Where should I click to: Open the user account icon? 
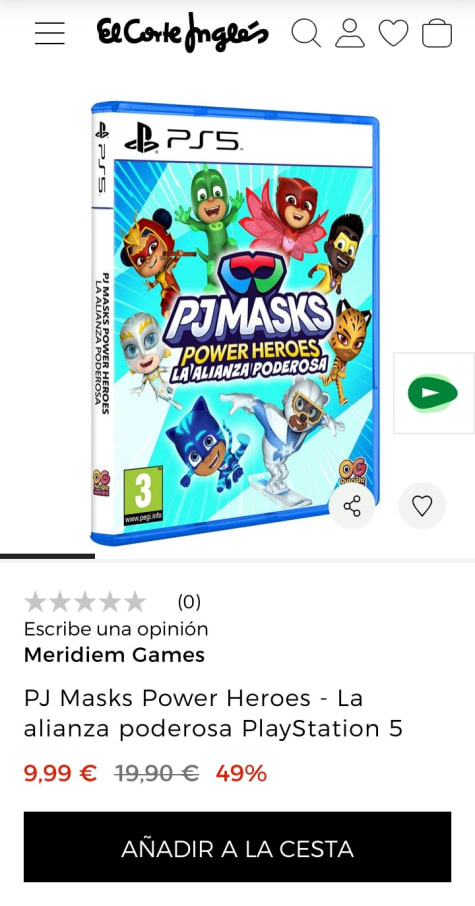coord(350,33)
